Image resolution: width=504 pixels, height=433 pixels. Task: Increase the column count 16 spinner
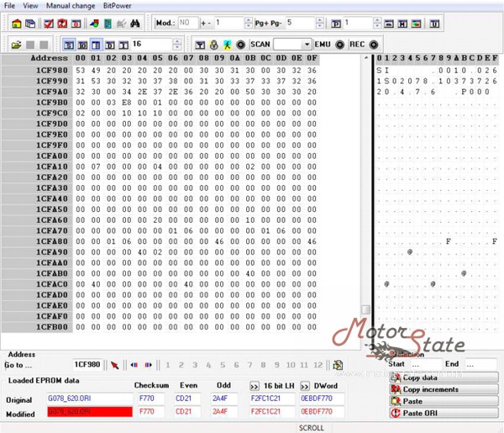click(x=177, y=41)
